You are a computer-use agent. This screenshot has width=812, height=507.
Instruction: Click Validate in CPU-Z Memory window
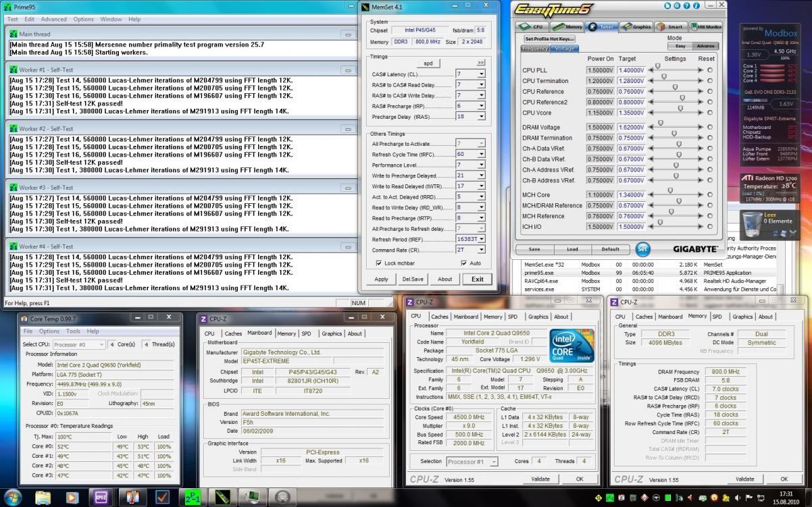[x=745, y=479]
